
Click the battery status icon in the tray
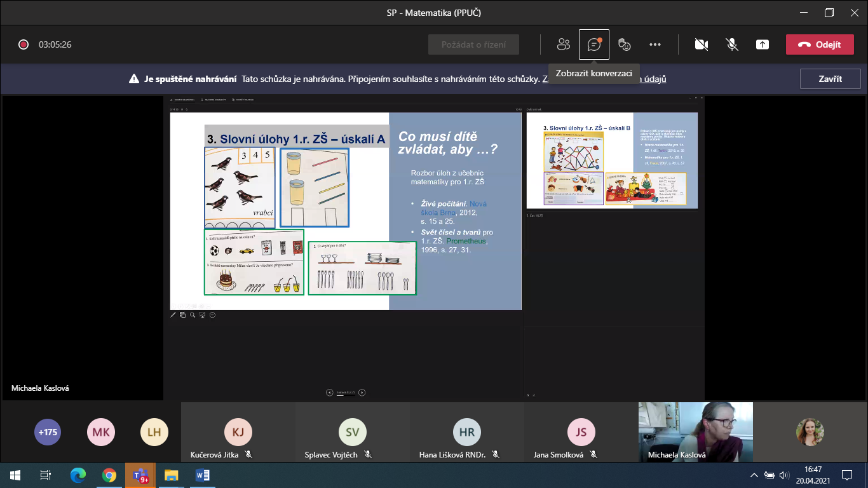click(x=770, y=475)
